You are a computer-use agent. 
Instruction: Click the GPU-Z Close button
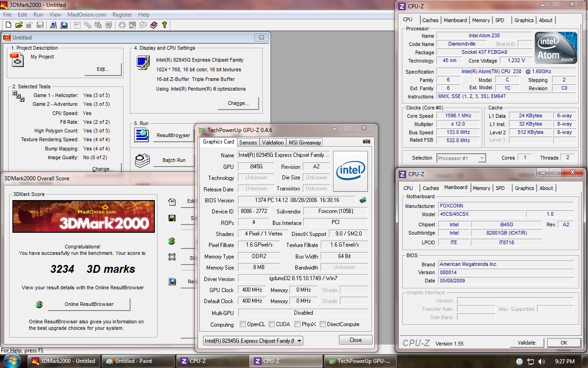pyautogui.click(x=356, y=340)
